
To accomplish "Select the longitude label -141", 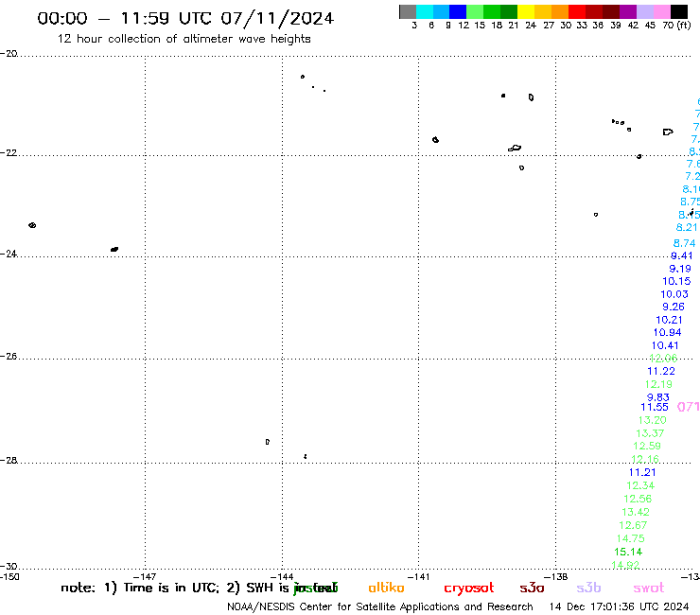I will (418, 576).
